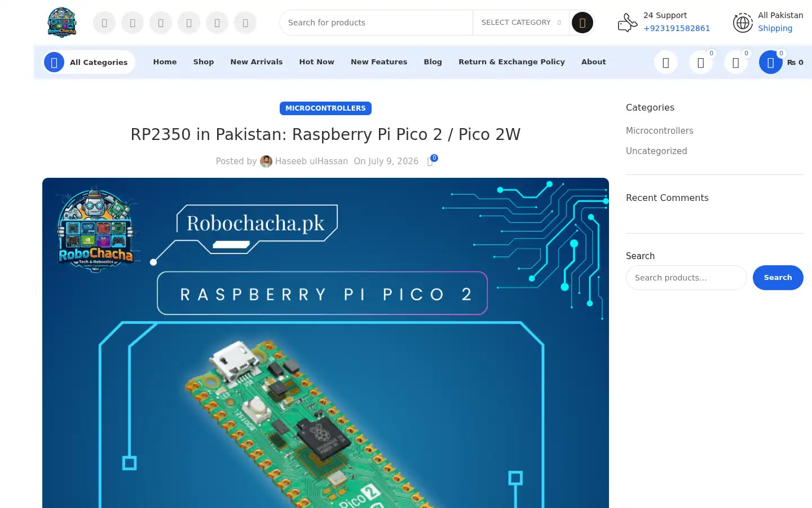
Task: Call the +923191582861 support number
Action: 677,28
